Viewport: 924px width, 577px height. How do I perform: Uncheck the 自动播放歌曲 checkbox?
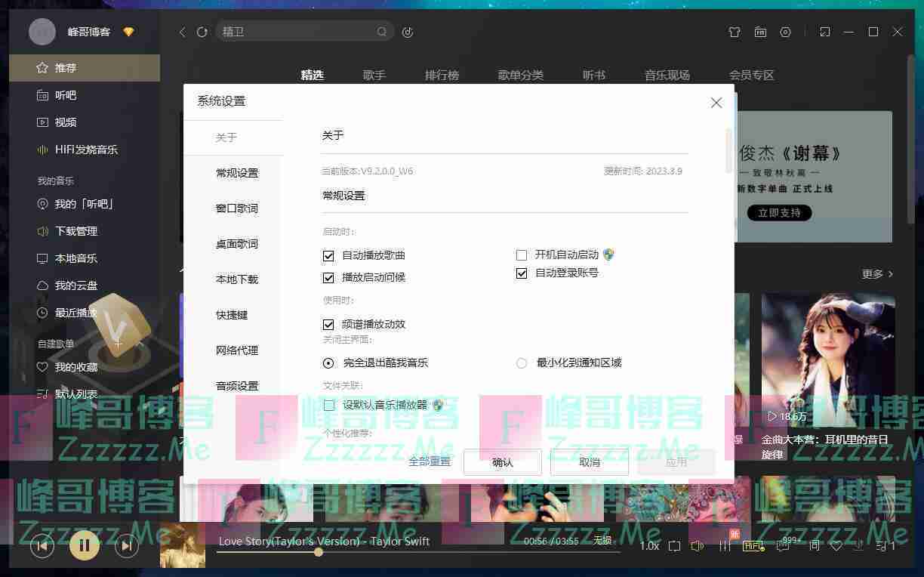pyautogui.click(x=328, y=256)
